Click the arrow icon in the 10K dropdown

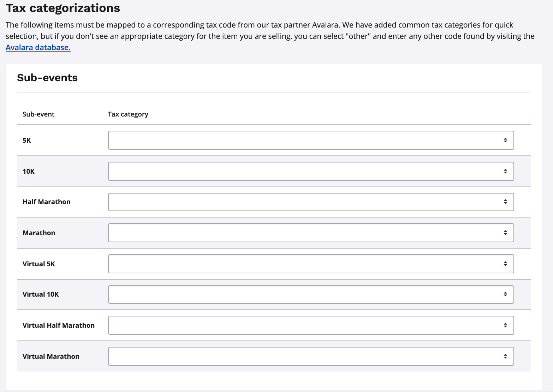click(505, 171)
